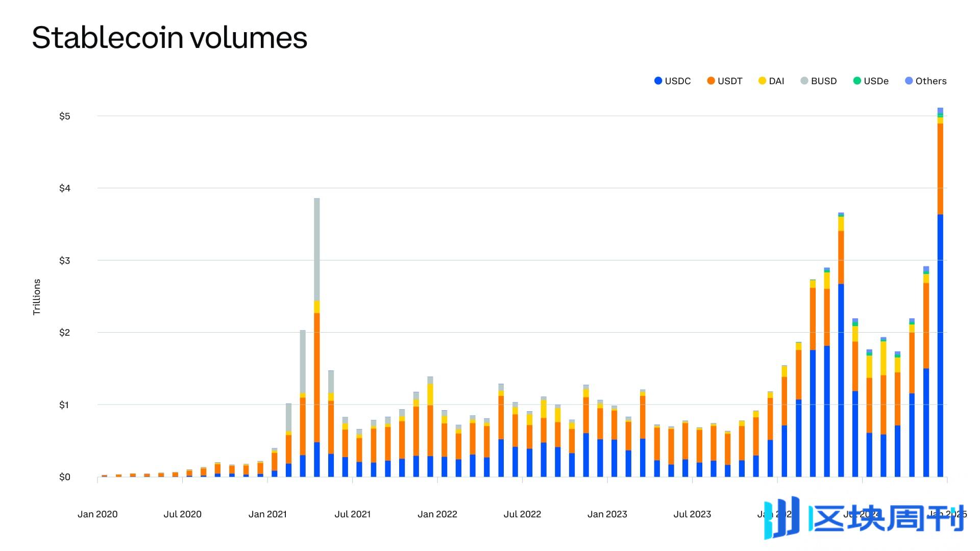Select the USDT legend label

pos(730,81)
